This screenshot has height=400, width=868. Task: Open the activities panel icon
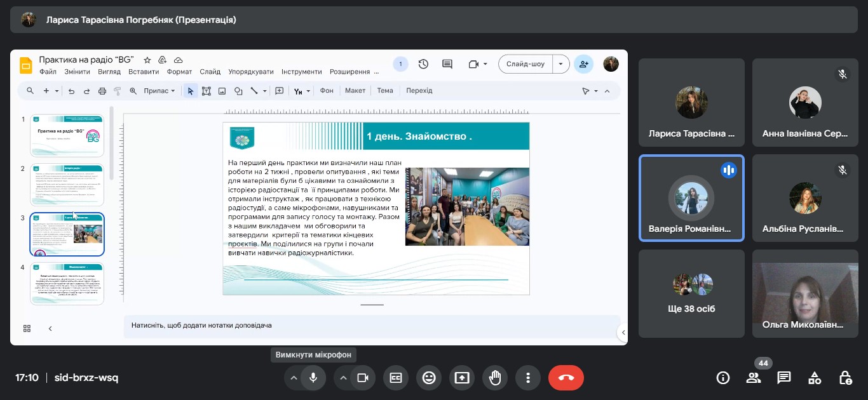tap(815, 378)
